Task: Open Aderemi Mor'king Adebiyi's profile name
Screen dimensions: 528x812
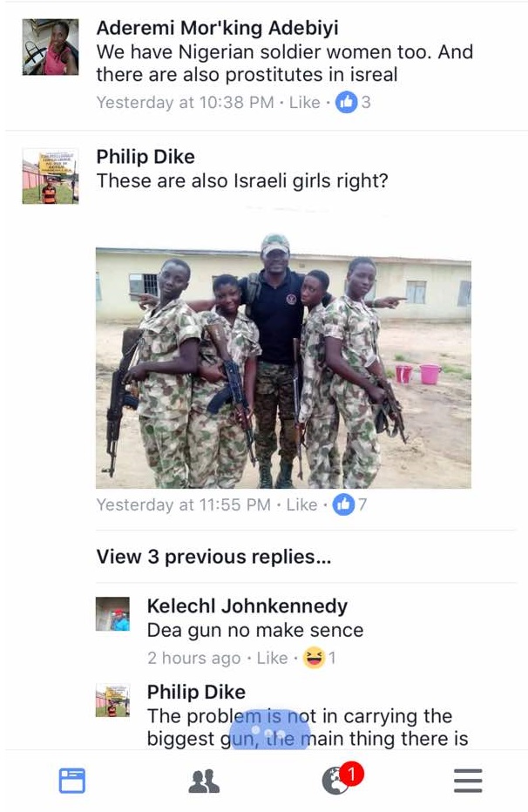Action: [x=218, y=28]
